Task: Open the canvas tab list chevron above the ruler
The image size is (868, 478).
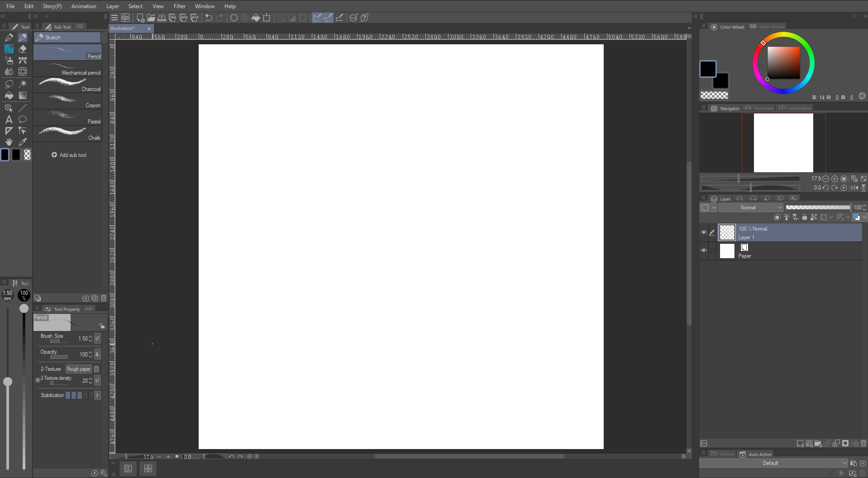Action: (689, 28)
